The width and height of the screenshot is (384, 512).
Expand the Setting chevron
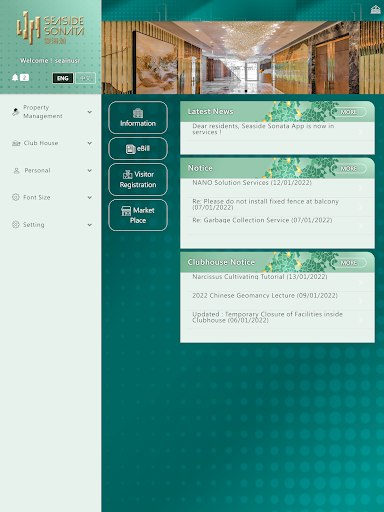(x=90, y=225)
